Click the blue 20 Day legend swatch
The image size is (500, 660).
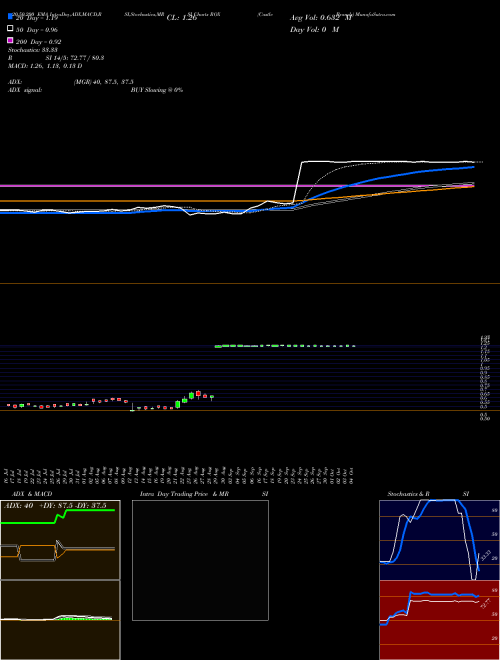[10, 17]
